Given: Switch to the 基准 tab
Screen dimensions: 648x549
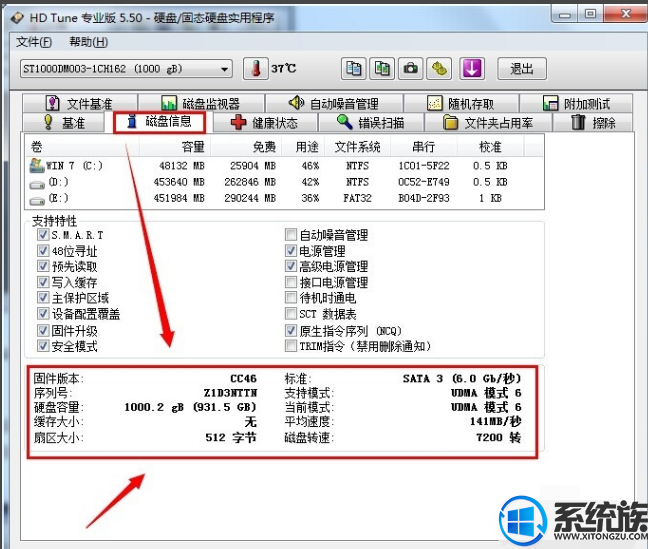Looking at the screenshot, I should [x=64, y=123].
